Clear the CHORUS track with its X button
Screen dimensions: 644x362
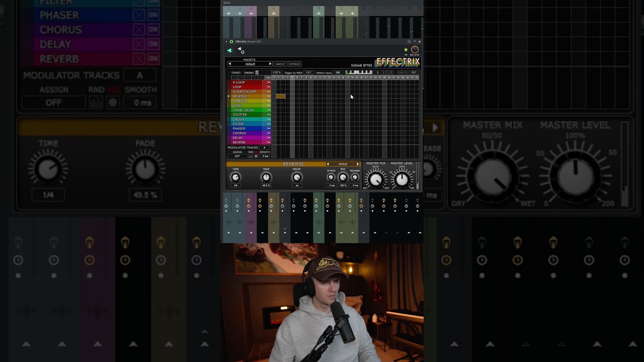(x=265, y=133)
